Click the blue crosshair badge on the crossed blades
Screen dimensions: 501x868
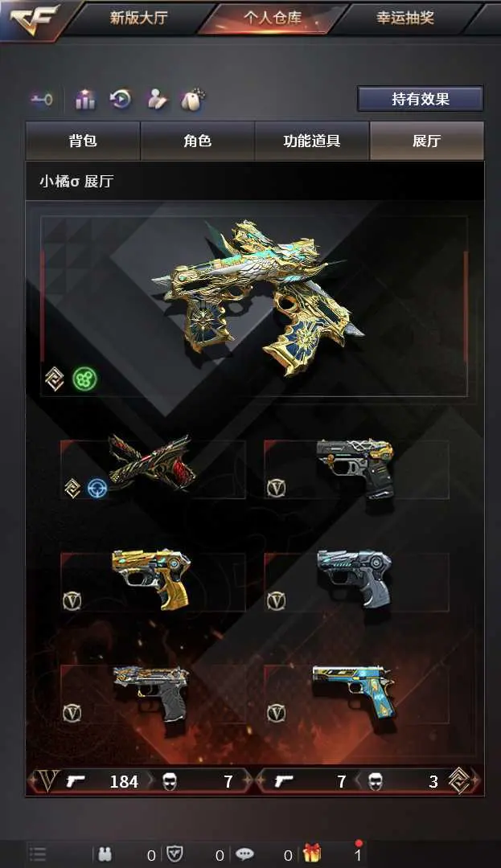coord(97,489)
